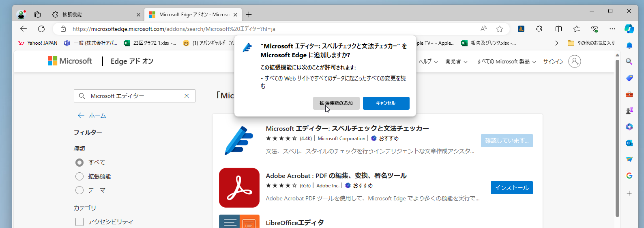644x228 pixels.
Task: Open the tab actions (workspaces) icon
Action: pos(37,15)
